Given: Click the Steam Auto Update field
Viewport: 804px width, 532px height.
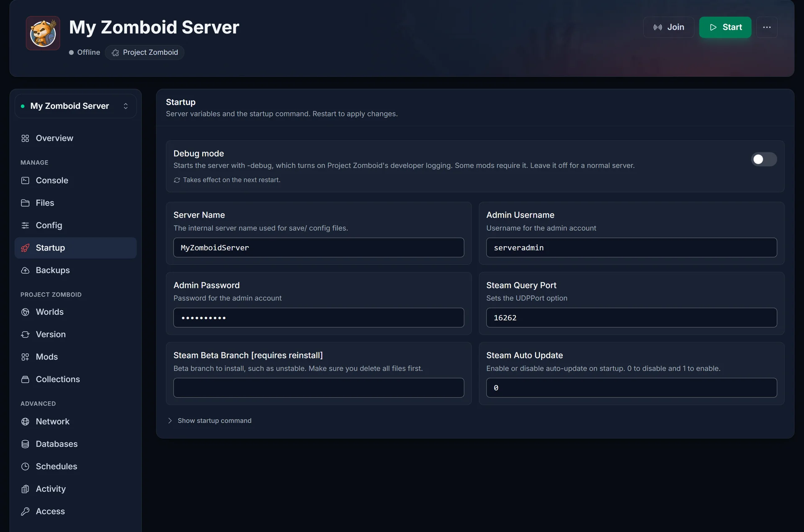Looking at the screenshot, I should pyautogui.click(x=631, y=388).
